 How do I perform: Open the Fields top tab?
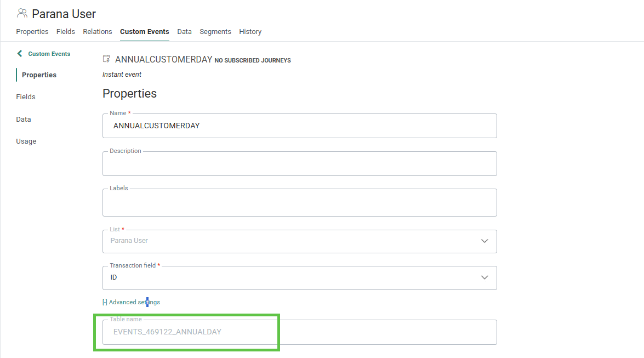coord(66,32)
